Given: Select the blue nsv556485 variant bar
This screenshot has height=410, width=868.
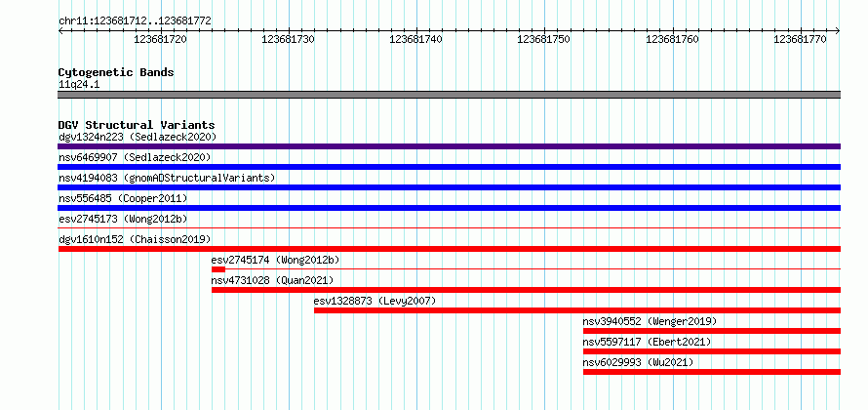Looking at the screenshot, I should tap(449, 208).
